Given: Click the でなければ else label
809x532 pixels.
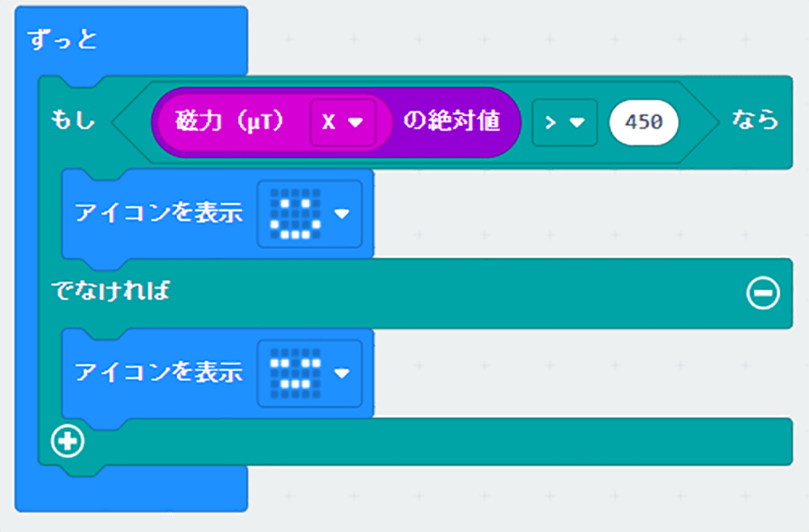Looking at the screenshot, I should tap(110, 292).
